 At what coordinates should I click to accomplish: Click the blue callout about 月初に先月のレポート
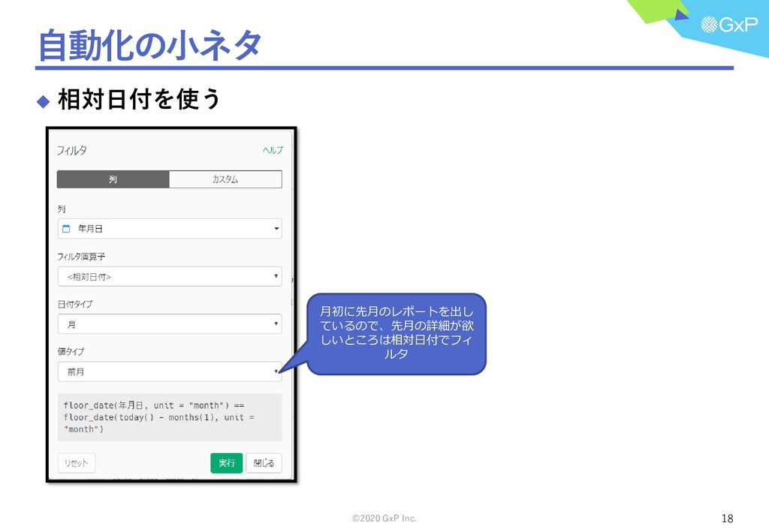coord(397,334)
